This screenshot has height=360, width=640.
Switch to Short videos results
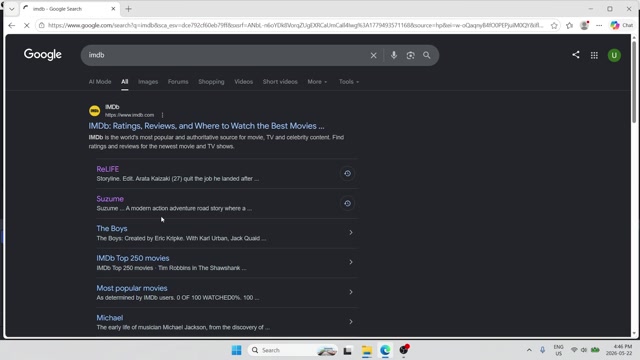click(280, 82)
